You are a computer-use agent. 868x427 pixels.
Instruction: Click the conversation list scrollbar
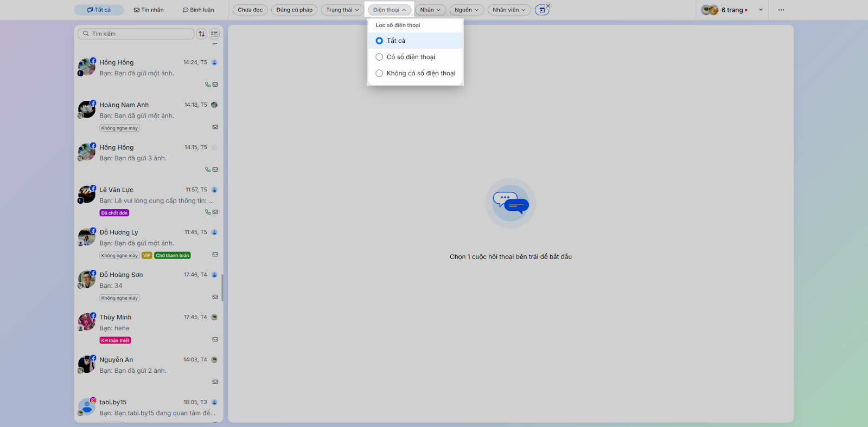pos(222,288)
